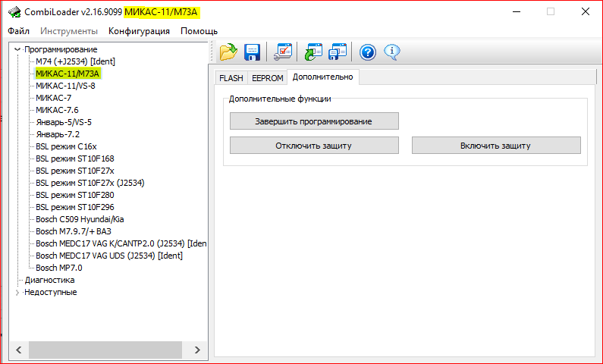Click the tree panel horizontal scrollbar right arrow
603x364 pixels.
(196, 350)
